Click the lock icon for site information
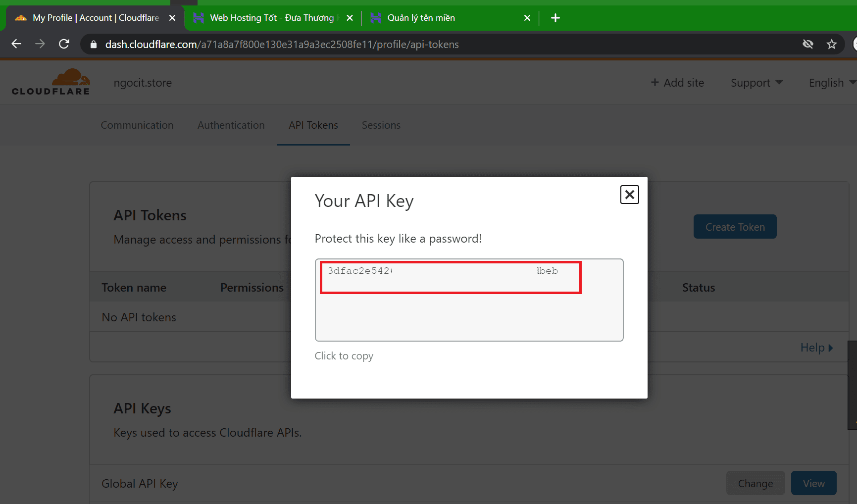 93,45
